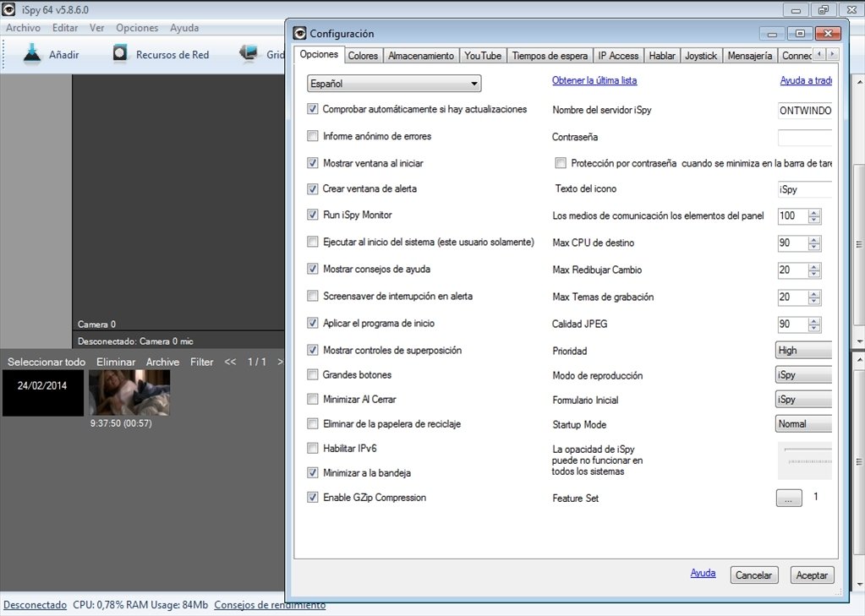Click Eliminar in the media panel
The image size is (865, 616).
(116, 362)
